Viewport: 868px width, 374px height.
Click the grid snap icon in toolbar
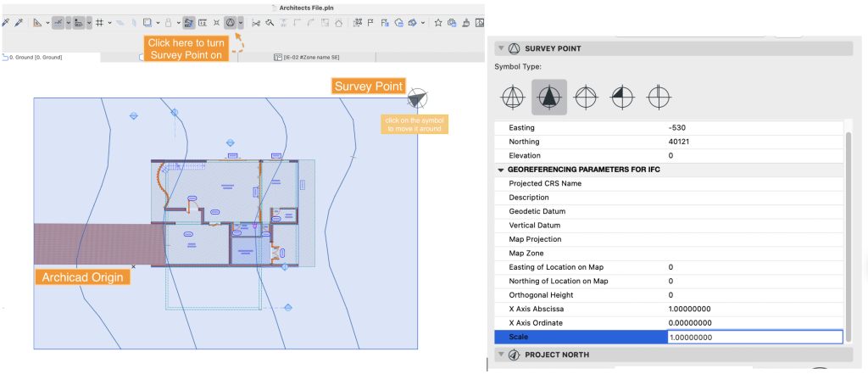coord(100,22)
